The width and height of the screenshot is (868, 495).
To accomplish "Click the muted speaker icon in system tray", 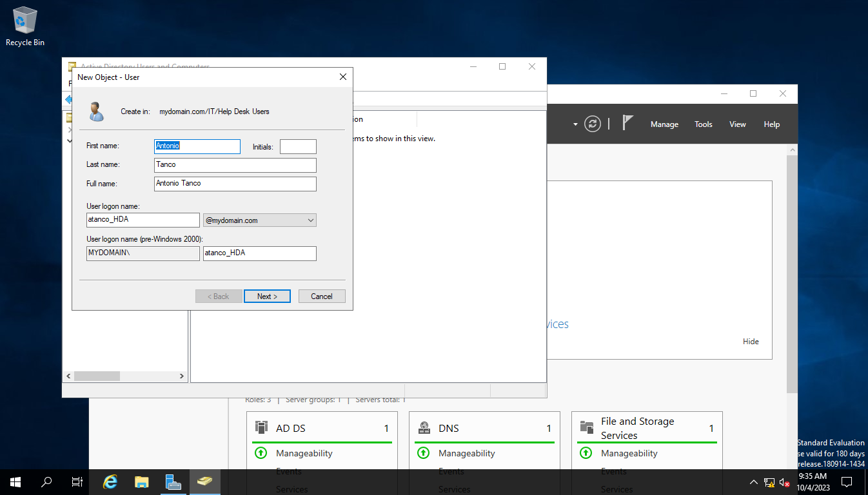I will pos(784,481).
